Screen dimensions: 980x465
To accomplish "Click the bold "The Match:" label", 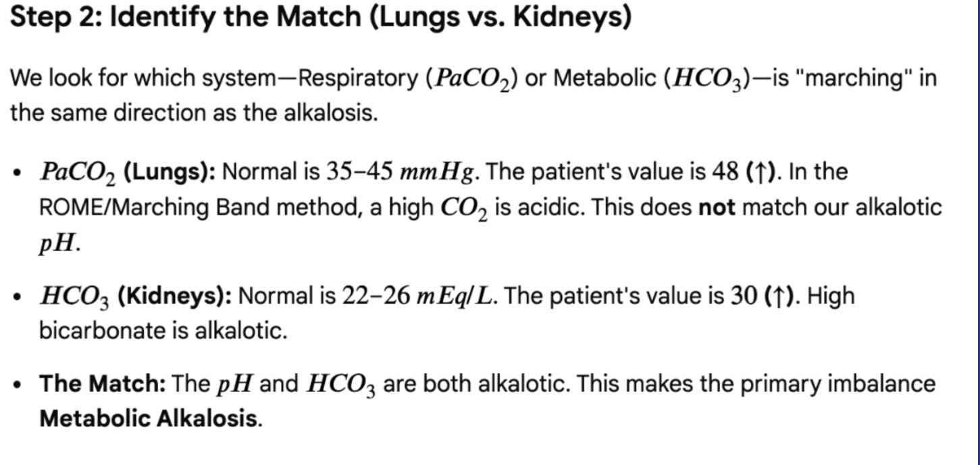I will [103, 384].
